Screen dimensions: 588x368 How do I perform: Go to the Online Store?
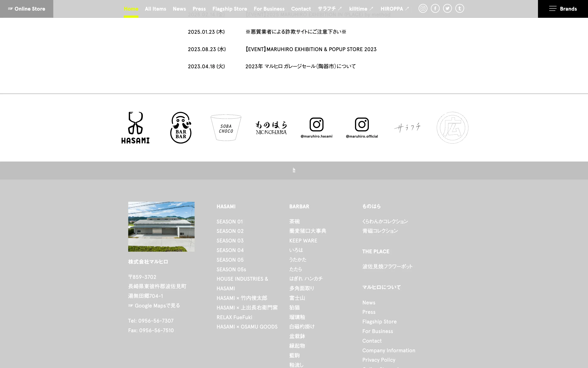point(27,9)
